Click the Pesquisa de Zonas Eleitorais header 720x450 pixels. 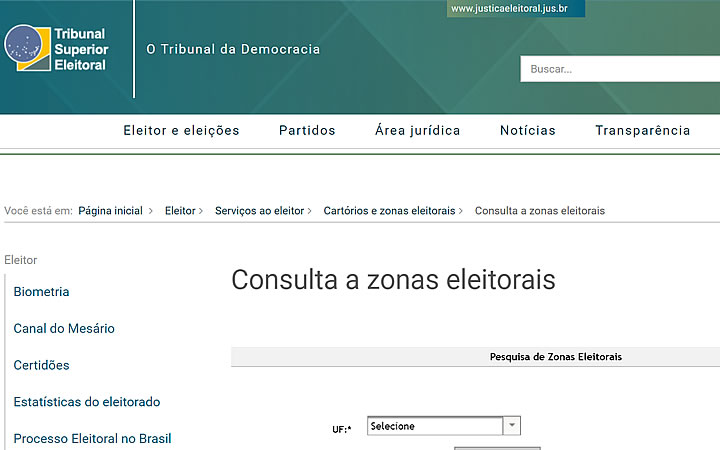(x=556, y=357)
